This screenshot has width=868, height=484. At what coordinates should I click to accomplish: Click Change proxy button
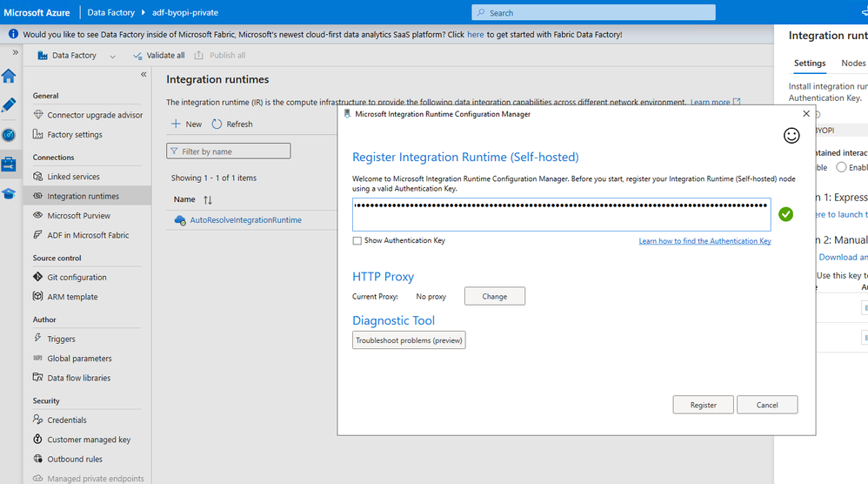click(x=494, y=296)
